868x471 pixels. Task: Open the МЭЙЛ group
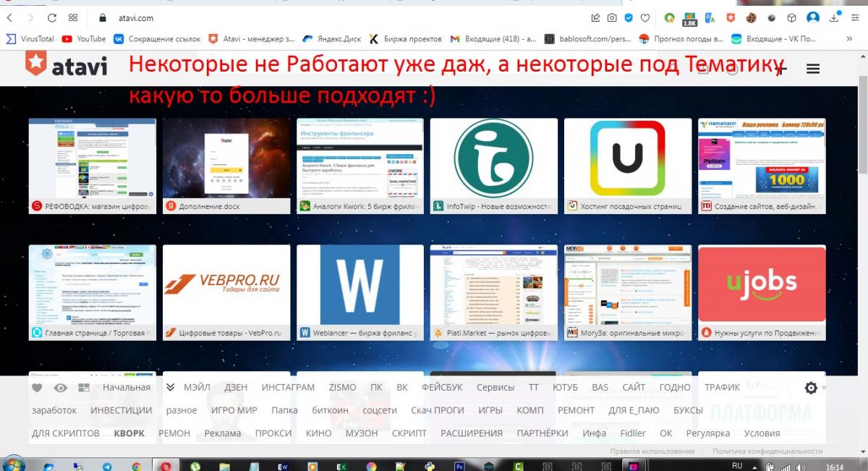click(x=197, y=387)
